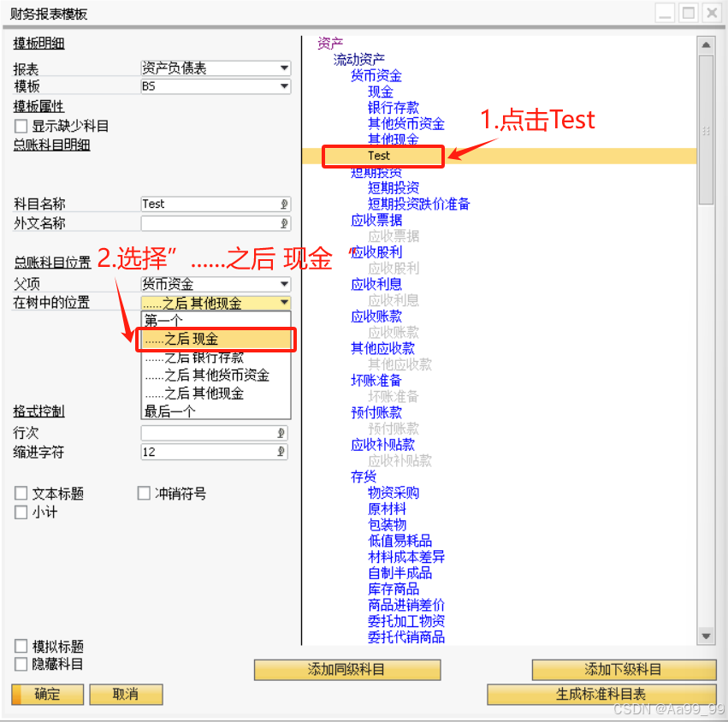Choose 第一个 in the position list
This screenshot has width=728, height=722.
pyautogui.click(x=216, y=321)
